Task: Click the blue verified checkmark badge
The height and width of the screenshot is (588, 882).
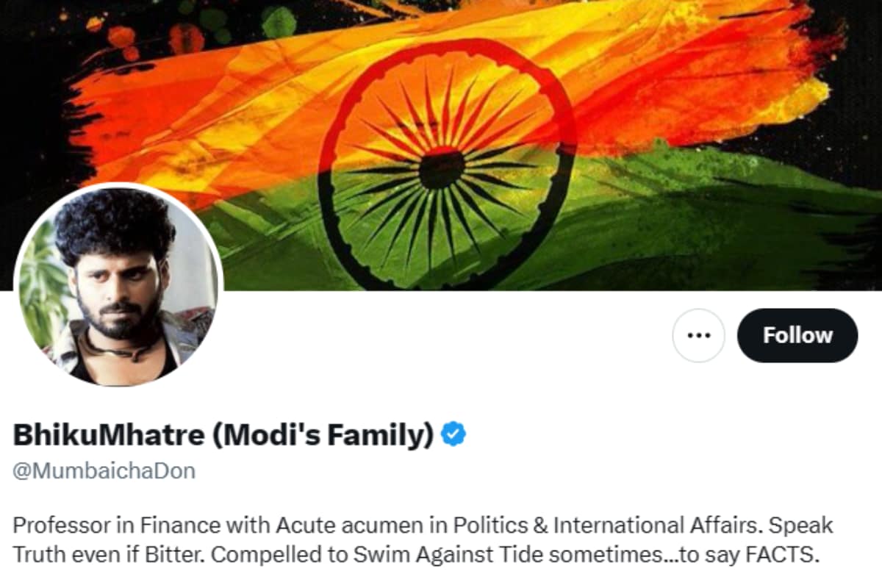Action: click(453, 435)
